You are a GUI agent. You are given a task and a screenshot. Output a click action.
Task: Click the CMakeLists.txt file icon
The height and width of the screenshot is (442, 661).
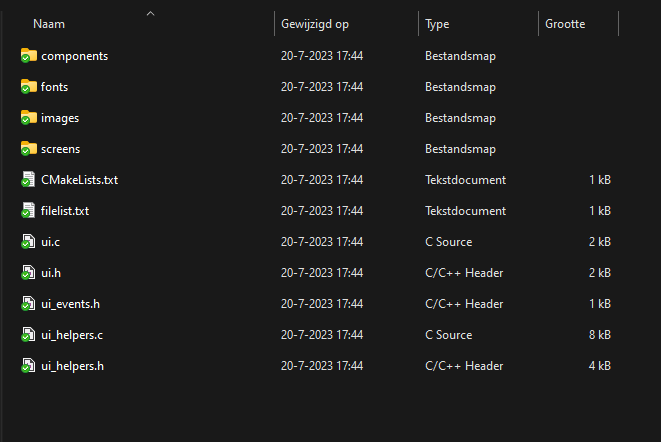[28, 180]
